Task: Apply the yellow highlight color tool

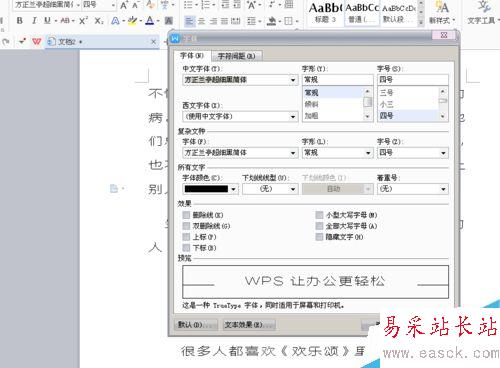Action: tap(132, 21)
